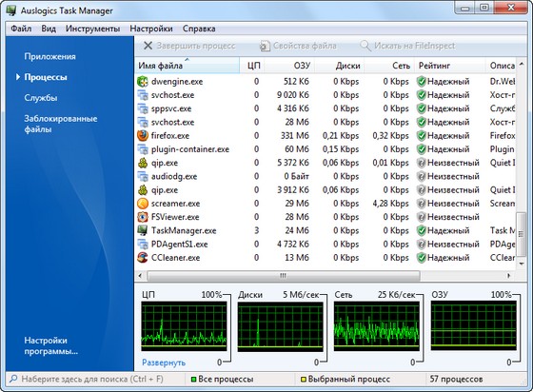Click the Развернуть link under CPU graph

point(164,363)
